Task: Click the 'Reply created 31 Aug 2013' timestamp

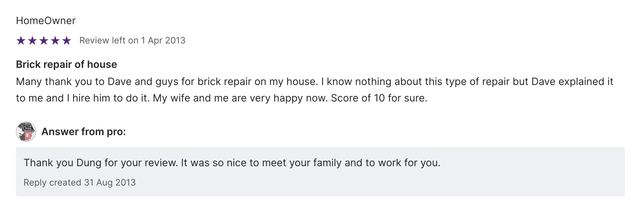Action: click(x=80, y=183)
